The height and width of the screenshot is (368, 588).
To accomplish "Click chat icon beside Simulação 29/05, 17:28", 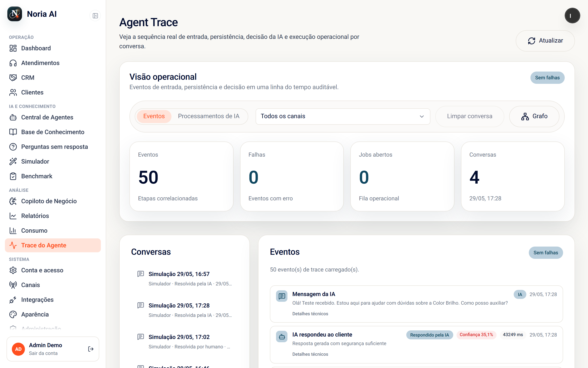I will [140, 305].
